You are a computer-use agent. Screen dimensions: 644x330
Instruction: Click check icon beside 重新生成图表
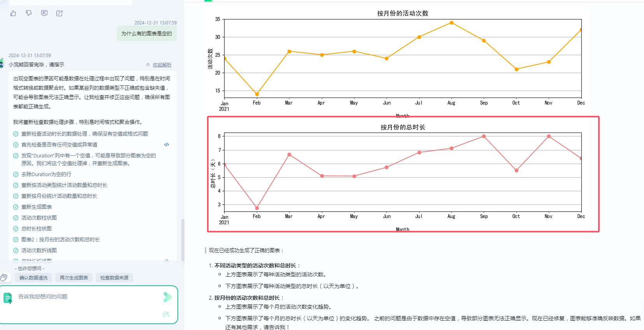click(16, 207)
